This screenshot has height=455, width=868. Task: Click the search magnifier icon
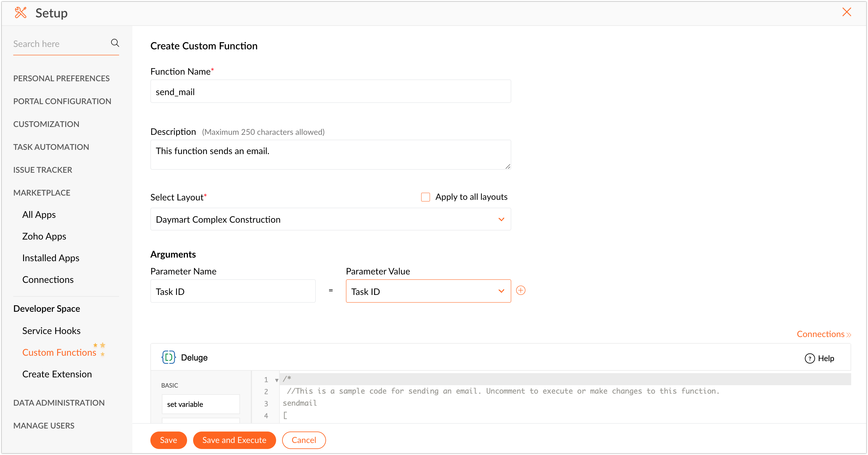115,43
